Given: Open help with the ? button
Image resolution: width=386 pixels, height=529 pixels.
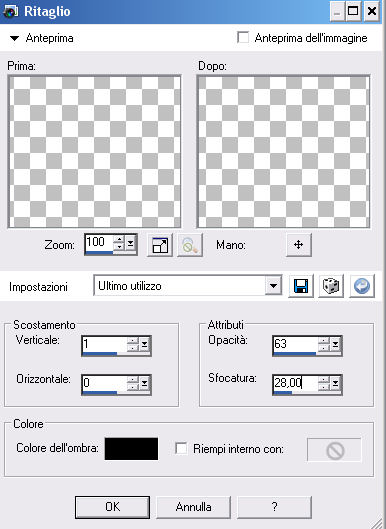Looking at the screenshot, I should click(274, 507).
